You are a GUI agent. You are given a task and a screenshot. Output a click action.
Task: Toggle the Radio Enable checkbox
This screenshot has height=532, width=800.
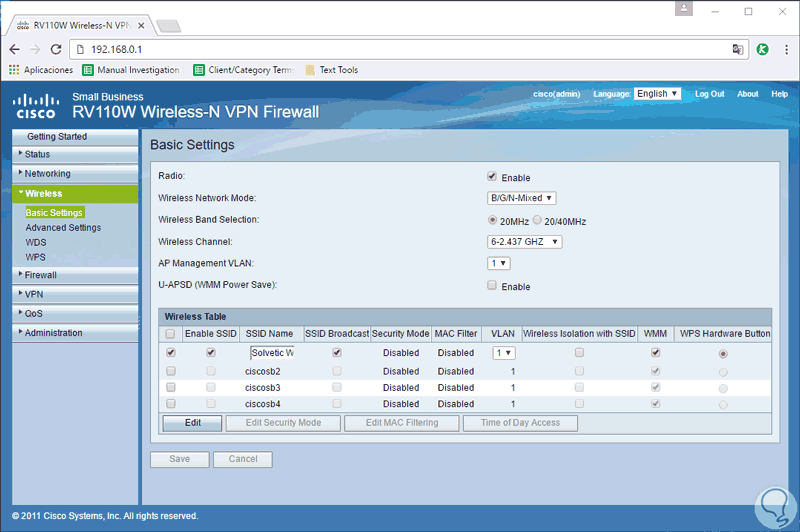click(492, 176)
